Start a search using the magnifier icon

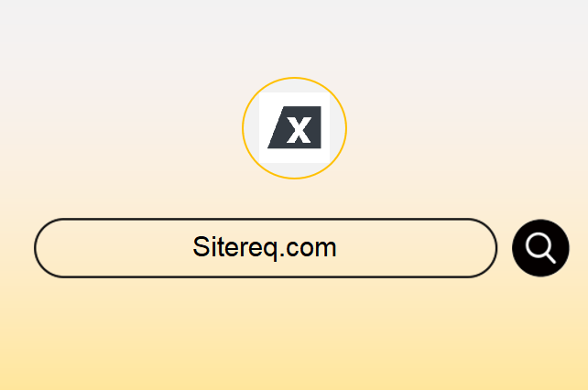(x=540, y=248)
